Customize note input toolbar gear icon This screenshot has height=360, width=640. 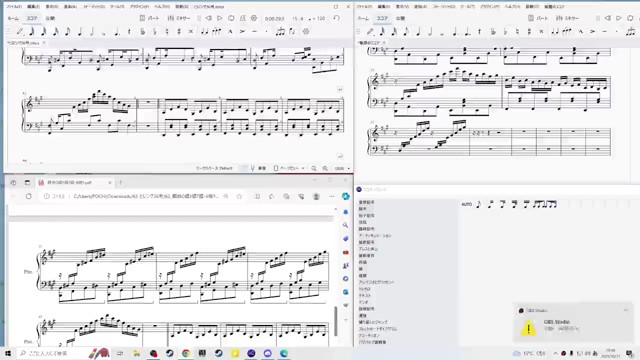click(306, 31)
